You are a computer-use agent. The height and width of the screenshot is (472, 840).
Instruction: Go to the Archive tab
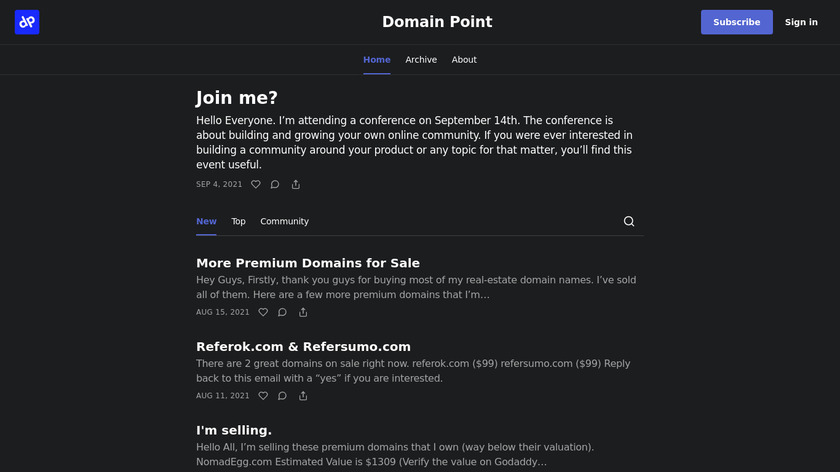click(x=421, y=60)
